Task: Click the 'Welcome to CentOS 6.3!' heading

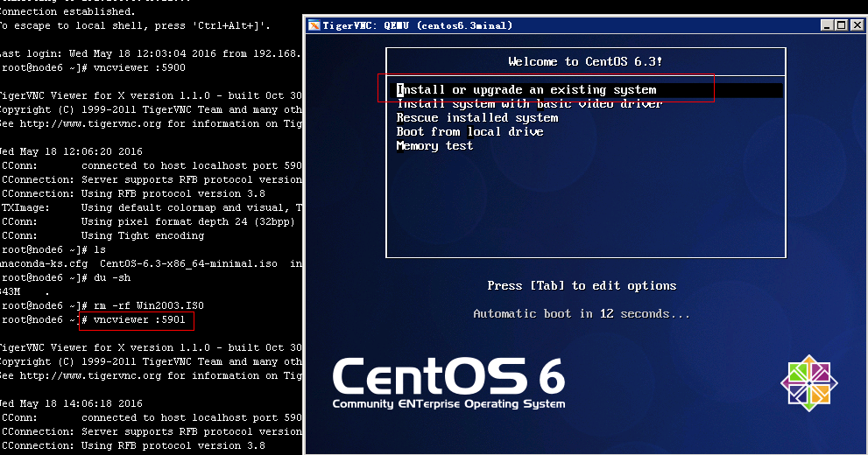Action: (585, 61)
